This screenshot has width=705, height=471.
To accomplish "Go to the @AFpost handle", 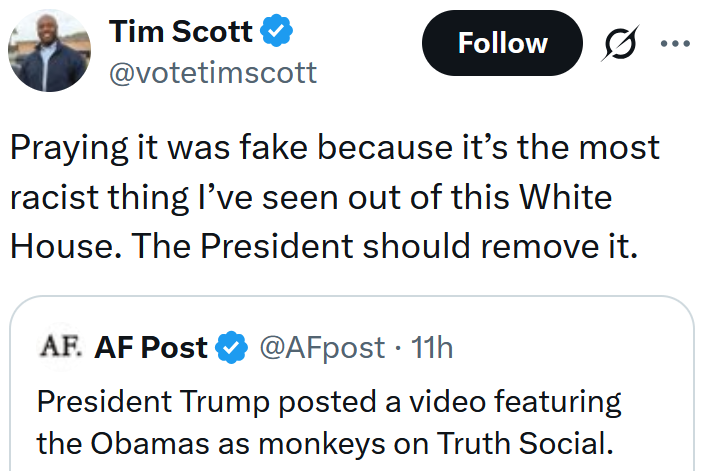I will pos(322,347).
